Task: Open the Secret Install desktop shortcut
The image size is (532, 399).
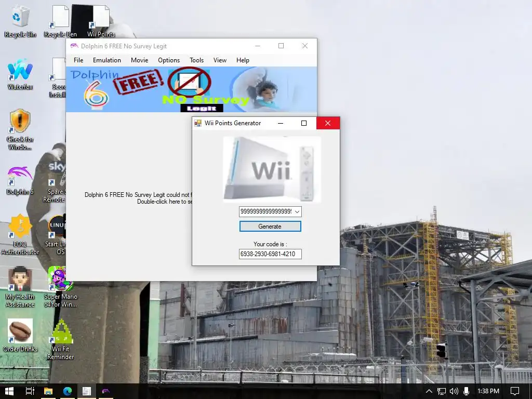Action: click(58, 78)
